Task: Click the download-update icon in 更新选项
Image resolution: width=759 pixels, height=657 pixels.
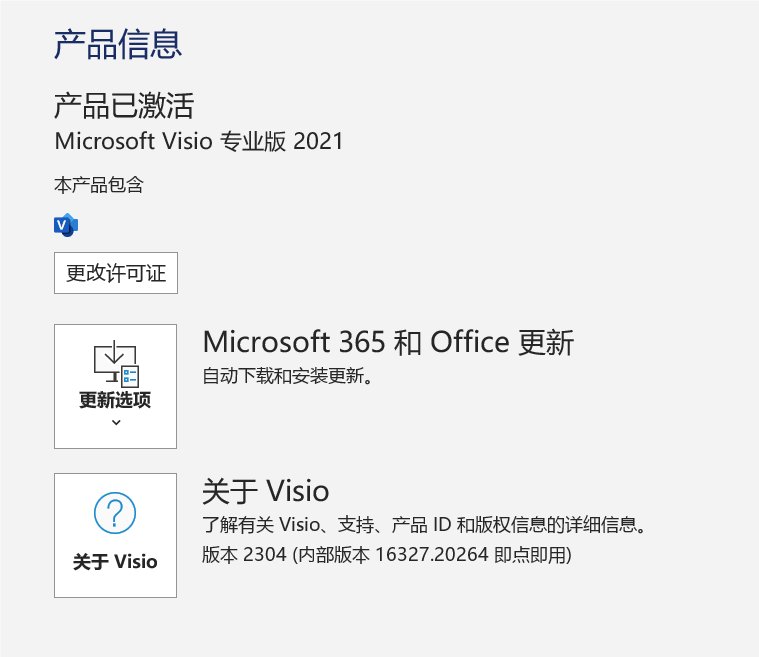Action: tap(116, 363)
